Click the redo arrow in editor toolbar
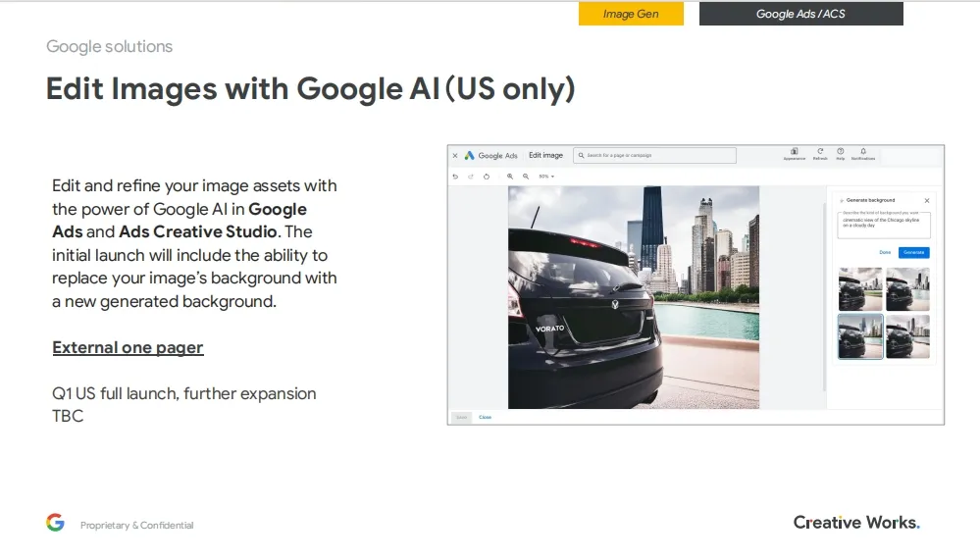Screen dimensions: 980x560 pyautogui.click(x=471, y=177)
